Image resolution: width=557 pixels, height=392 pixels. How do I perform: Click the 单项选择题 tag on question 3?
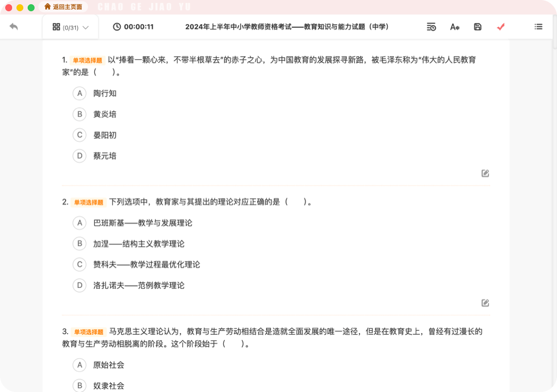coord(89,332)
